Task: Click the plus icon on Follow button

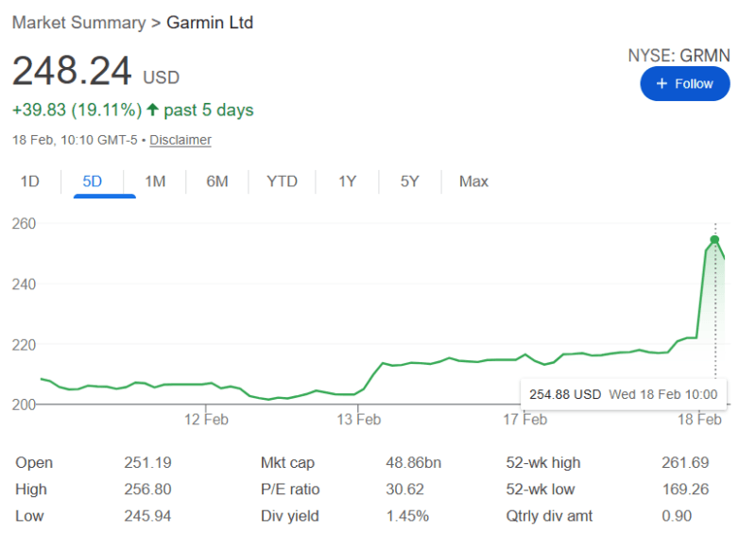Action: pyautogui.click(x=661, y=84)
